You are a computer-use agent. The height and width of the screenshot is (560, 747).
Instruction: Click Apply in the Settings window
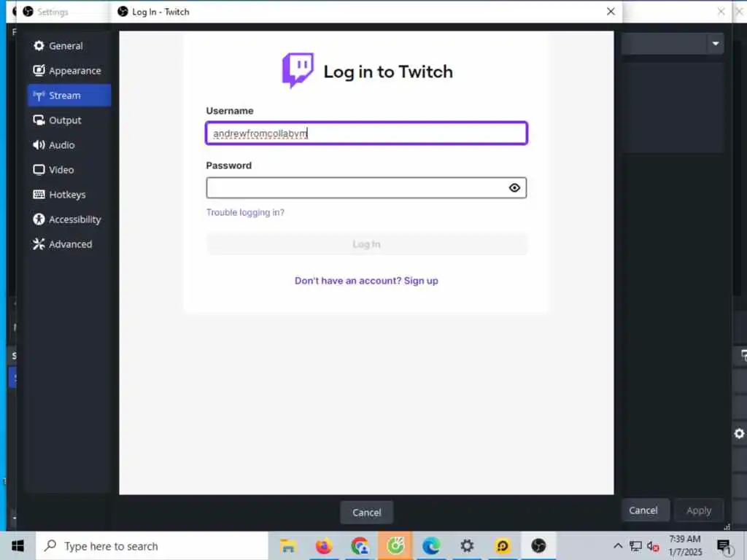pyautogui.click(x=699, y=510)
